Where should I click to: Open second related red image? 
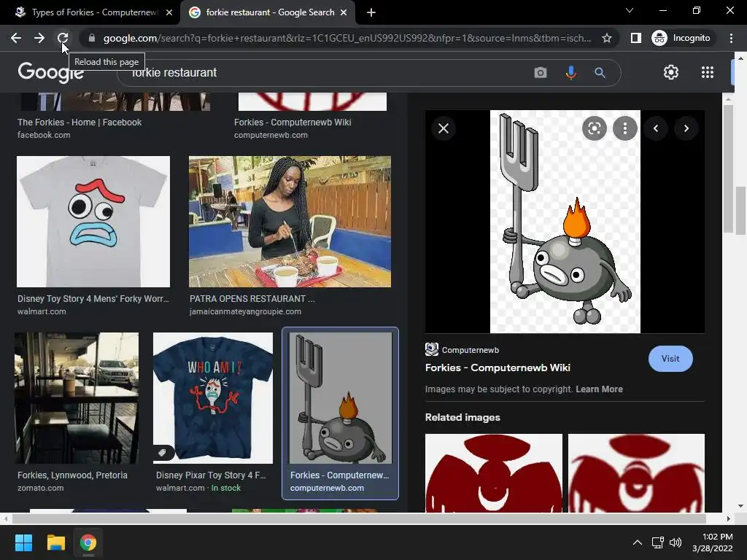(x=636, y=472)
